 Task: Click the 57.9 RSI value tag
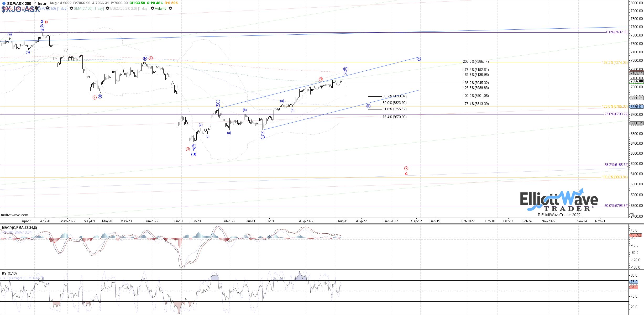click(x=634, y=287)
